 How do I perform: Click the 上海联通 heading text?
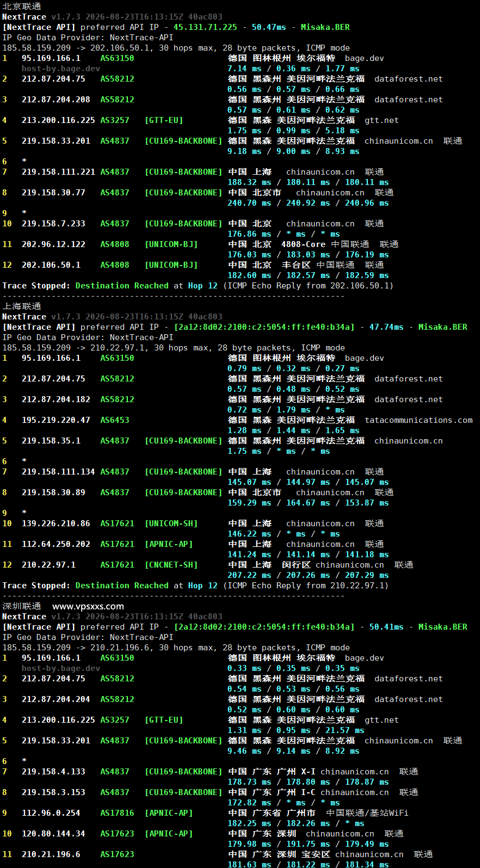click(x=22, y=306)
